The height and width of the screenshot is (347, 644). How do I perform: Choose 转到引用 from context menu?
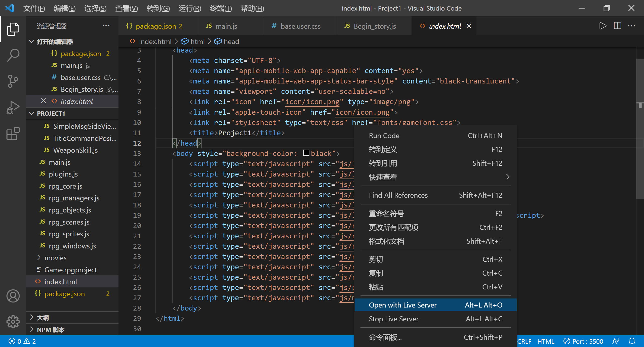coord(435,163)
